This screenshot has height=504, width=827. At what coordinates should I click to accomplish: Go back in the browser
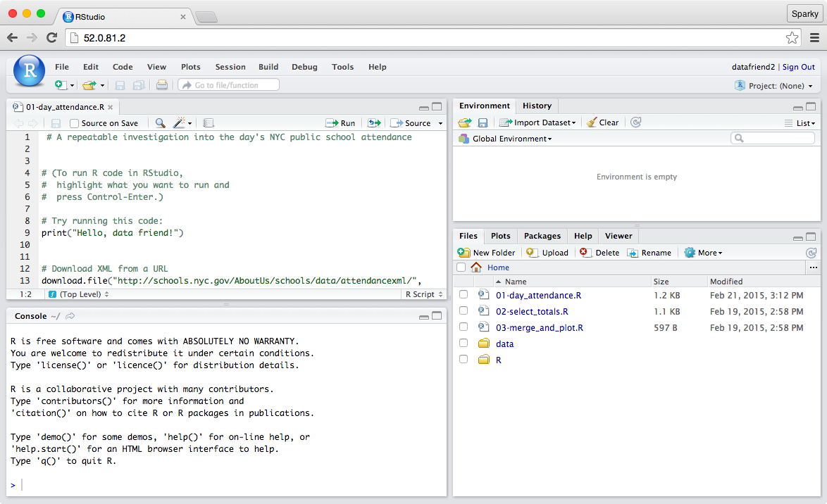(12, 37)
